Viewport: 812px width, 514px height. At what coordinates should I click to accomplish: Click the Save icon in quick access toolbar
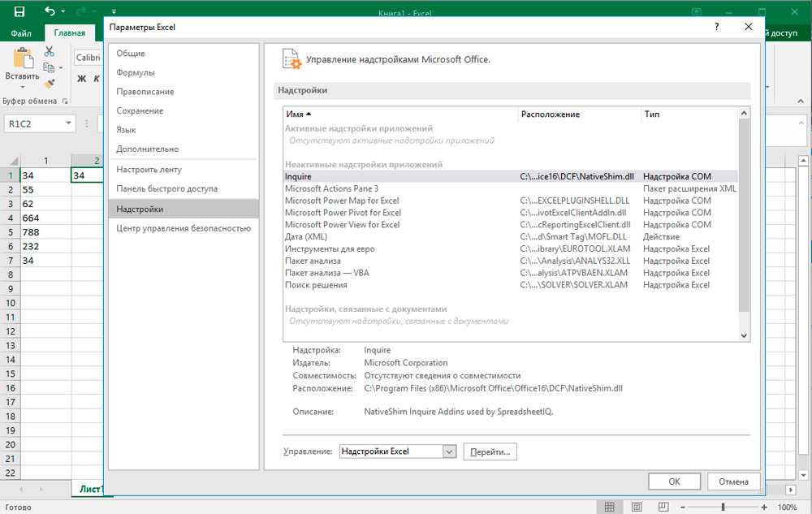point(19,11)
